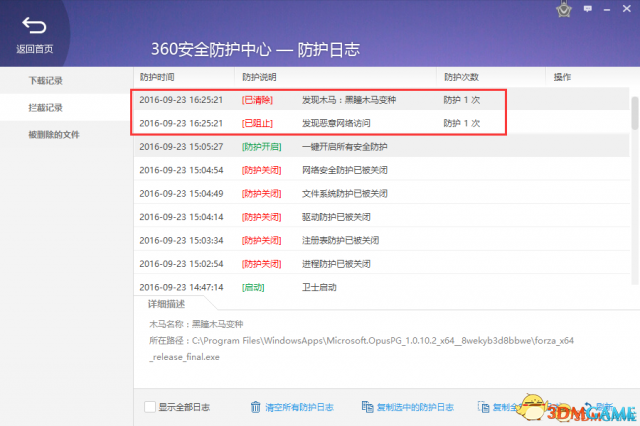Click the 防护说明 column header
This screenshot has width=640, height=426.
pos(259,77)
